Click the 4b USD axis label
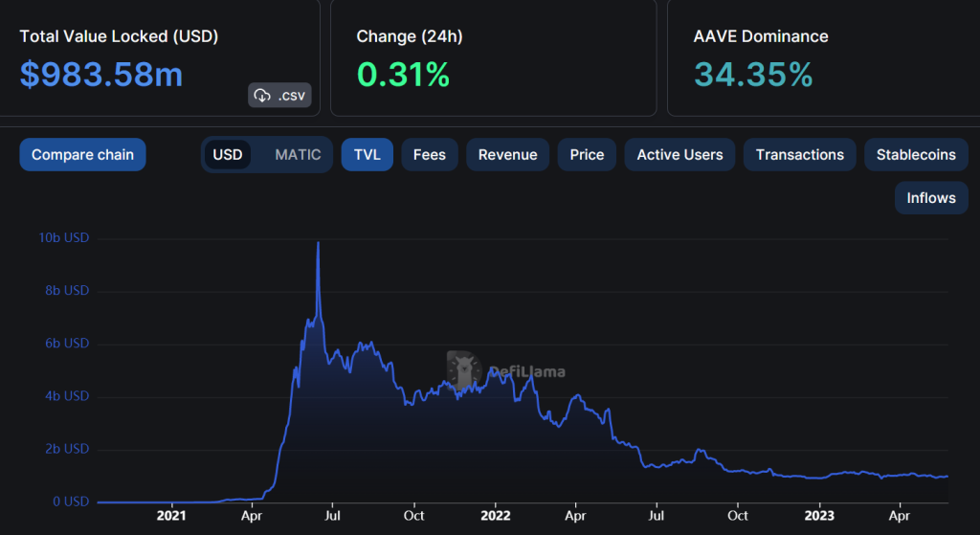980x535 pixels. point(67,395)
